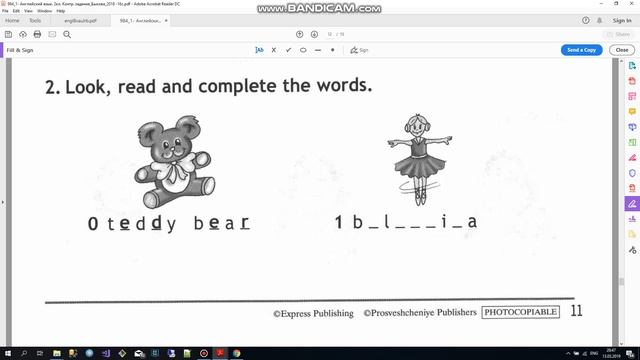Click the Send a Copy button

point(582,50)
